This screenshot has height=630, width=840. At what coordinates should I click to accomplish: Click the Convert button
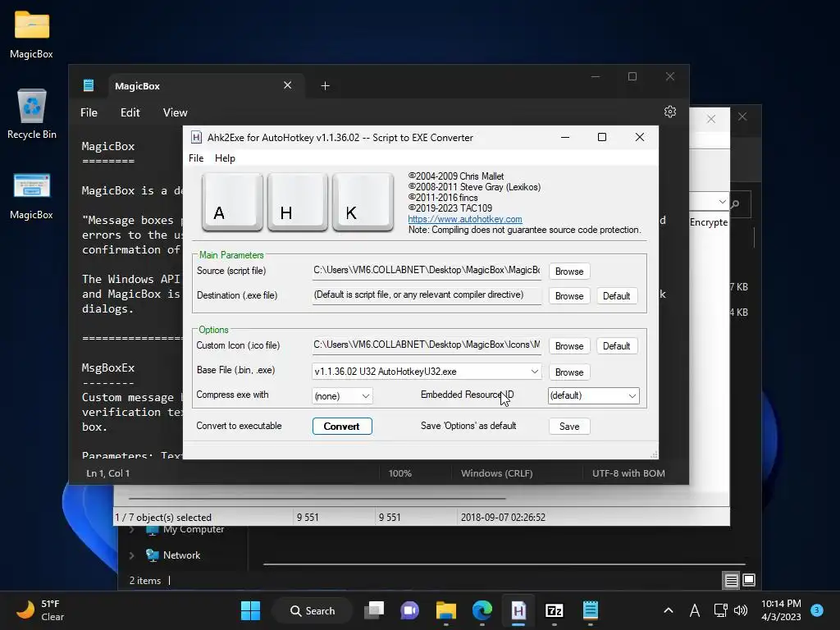point(342,427)
